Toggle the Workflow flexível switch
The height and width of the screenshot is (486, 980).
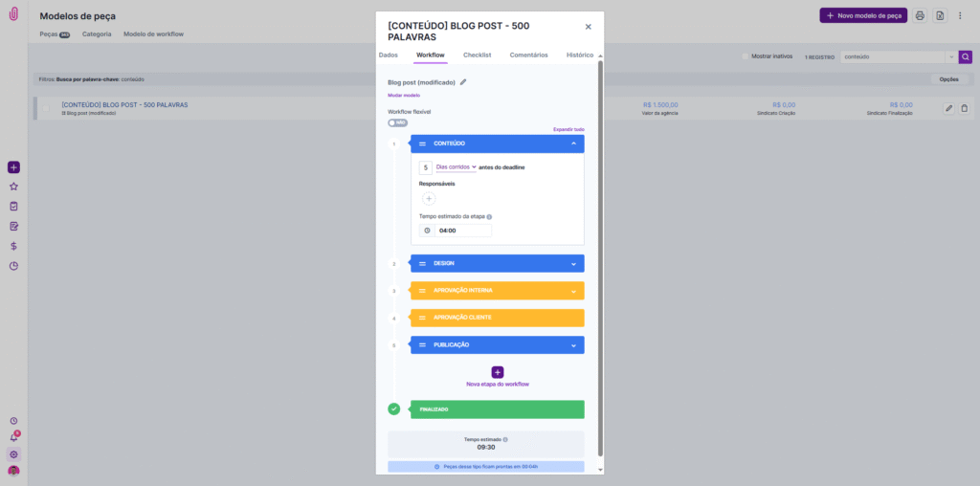(397, 122)
